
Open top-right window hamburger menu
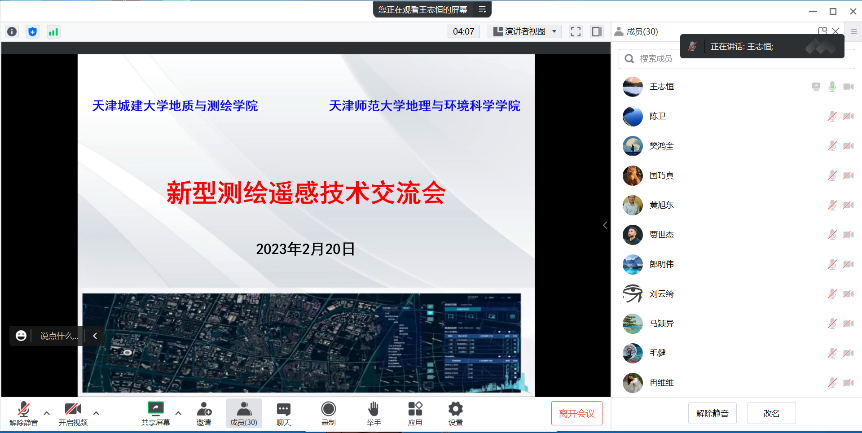pos(853,31)
